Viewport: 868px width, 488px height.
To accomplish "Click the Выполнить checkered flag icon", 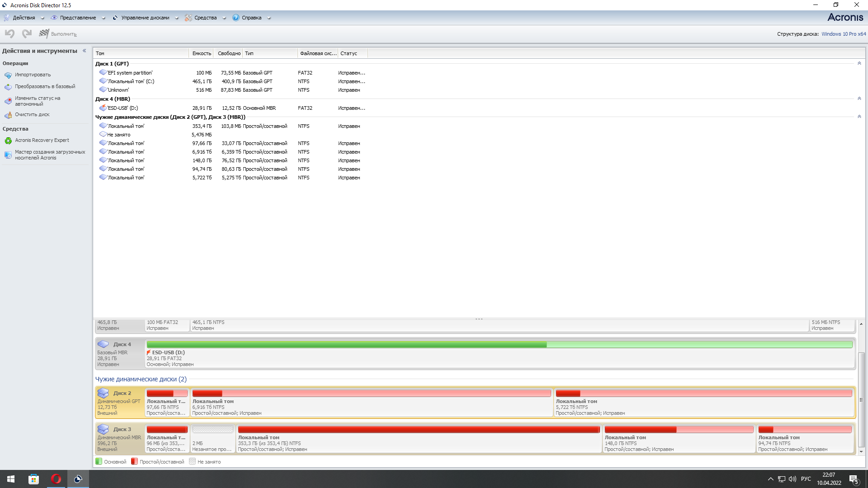I will click(x=44, y=34).
